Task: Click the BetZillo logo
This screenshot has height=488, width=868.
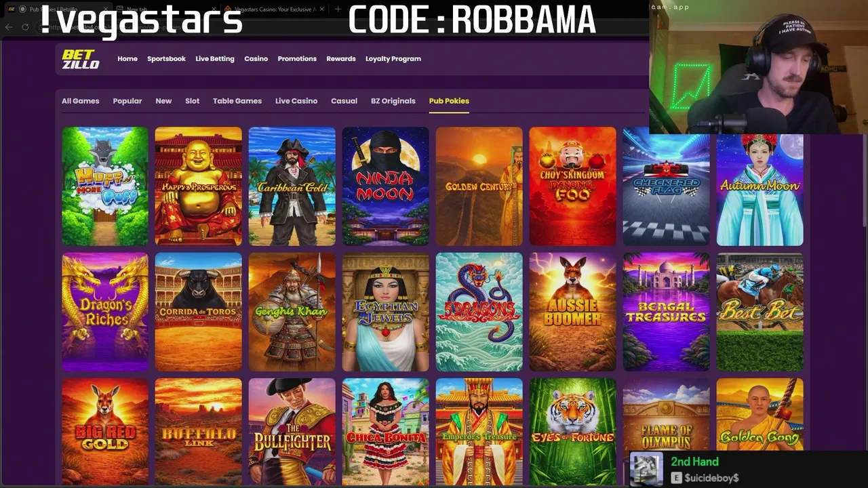Action: pos(81,59)
